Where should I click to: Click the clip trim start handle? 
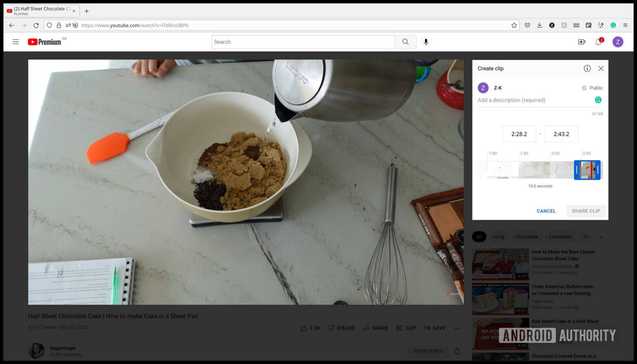click(577, 170)
